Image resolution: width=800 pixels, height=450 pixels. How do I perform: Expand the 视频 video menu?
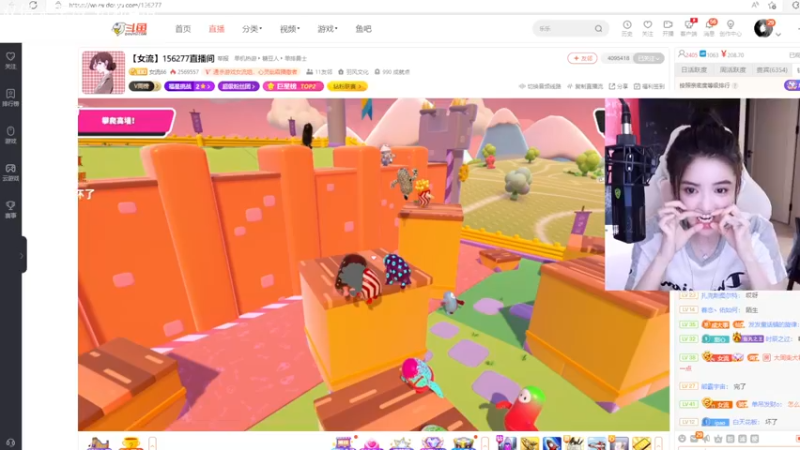coord(289,29)
